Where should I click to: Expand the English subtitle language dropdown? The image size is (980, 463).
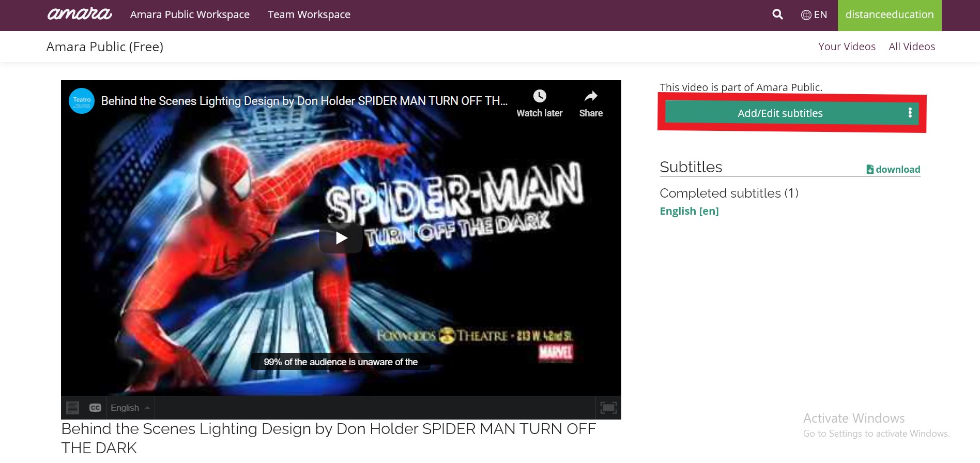point(130,408)
